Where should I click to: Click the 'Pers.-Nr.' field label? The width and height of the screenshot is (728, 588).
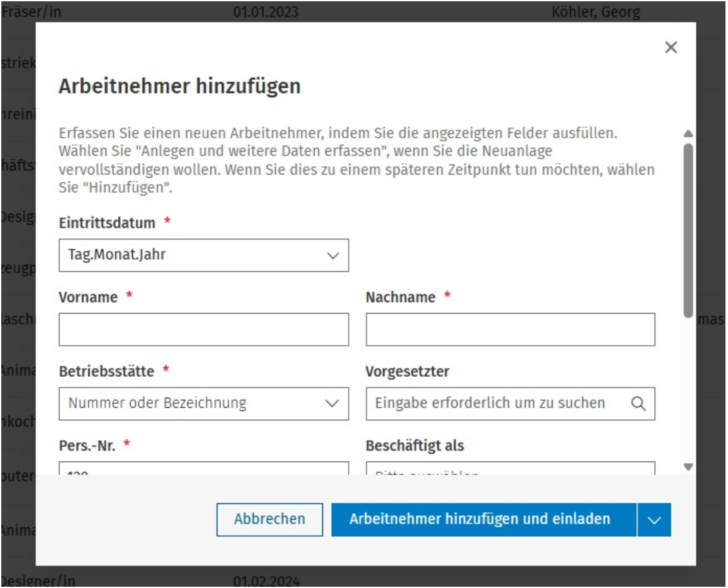point(87,446)
